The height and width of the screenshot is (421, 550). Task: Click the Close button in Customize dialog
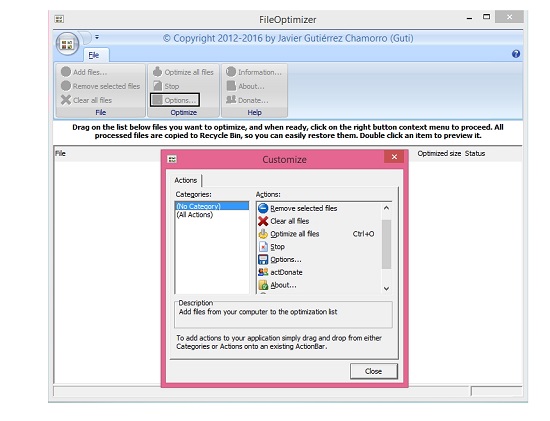point(374,371)
